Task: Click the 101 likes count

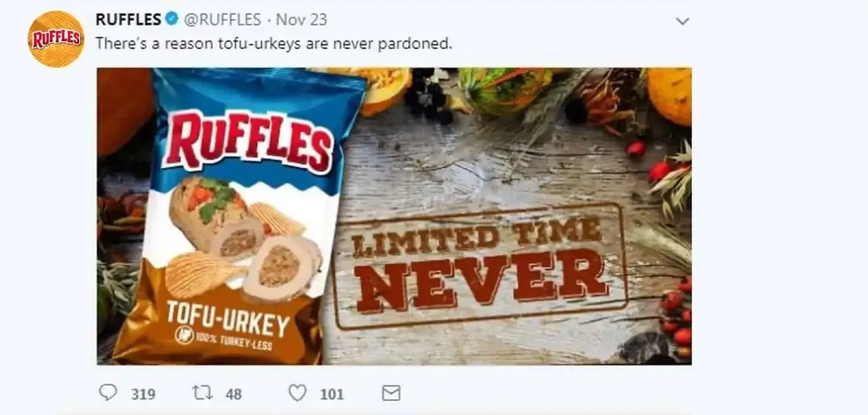Action: (332, 394)
